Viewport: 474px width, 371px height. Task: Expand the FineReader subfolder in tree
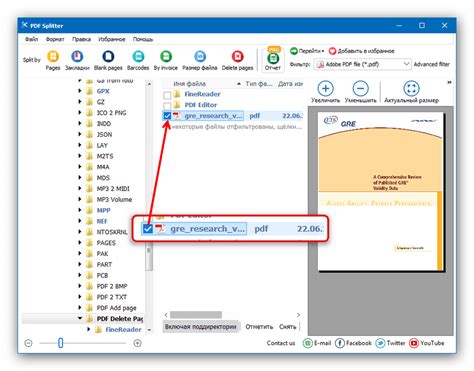[x=88, y=329]
